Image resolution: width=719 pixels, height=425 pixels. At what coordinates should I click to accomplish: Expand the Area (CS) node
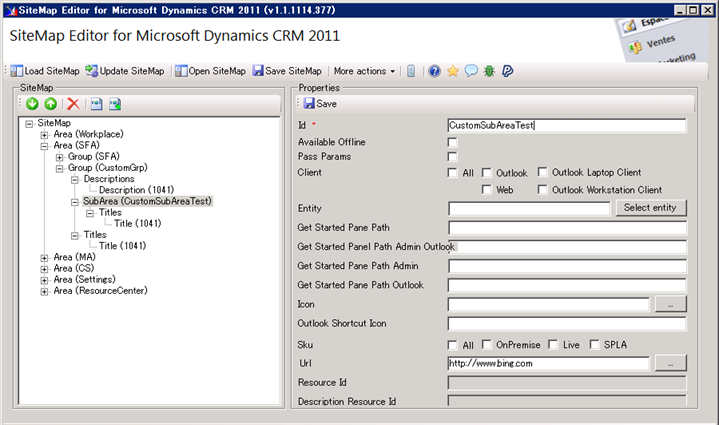point(44,269)
